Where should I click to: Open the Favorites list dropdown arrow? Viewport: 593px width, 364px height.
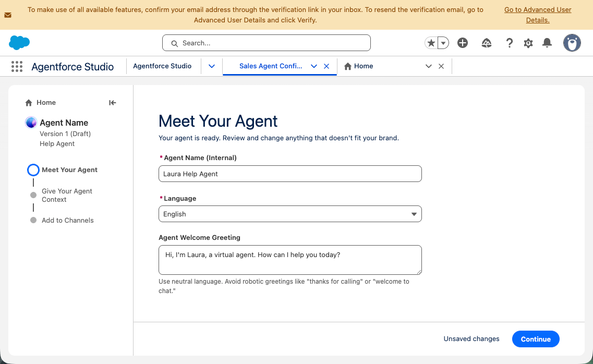click(x=443, y=43)
